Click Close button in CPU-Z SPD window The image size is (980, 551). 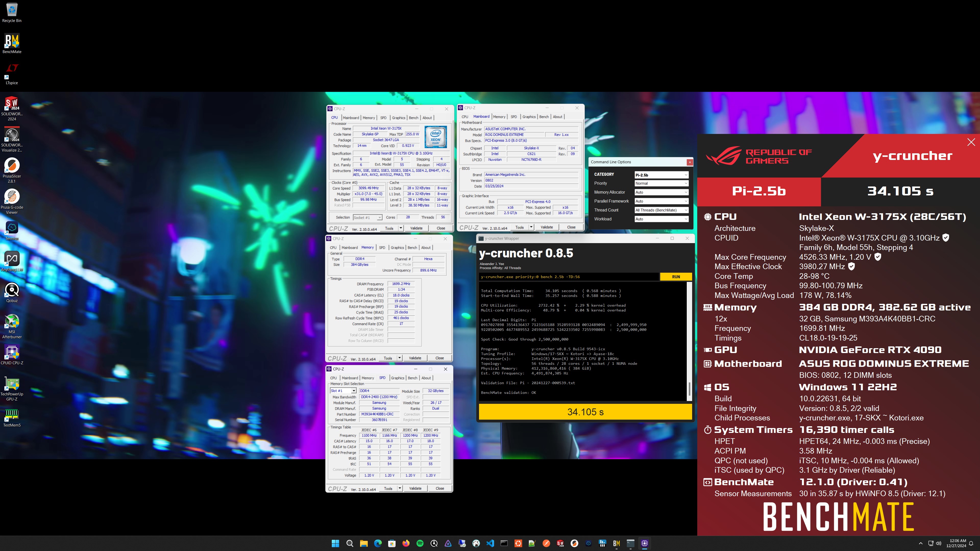[440, 489]
